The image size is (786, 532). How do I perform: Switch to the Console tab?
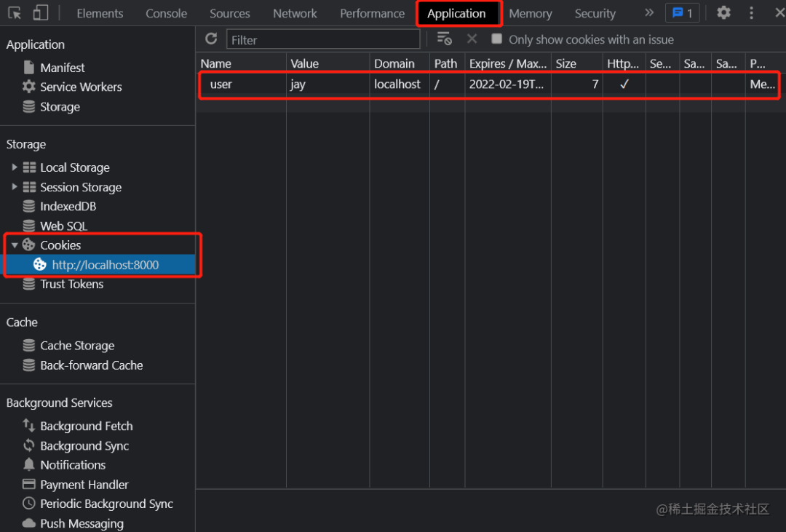(x=167, y=14)
